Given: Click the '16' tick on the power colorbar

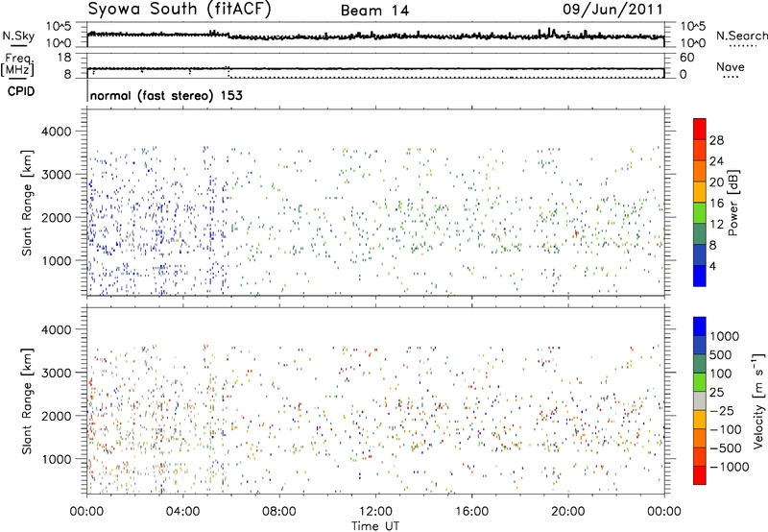Looking at the screenshot, I should (716, 204).
